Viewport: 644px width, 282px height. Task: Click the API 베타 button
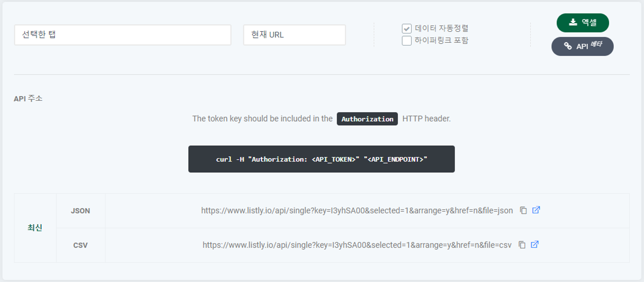point(583,46)
